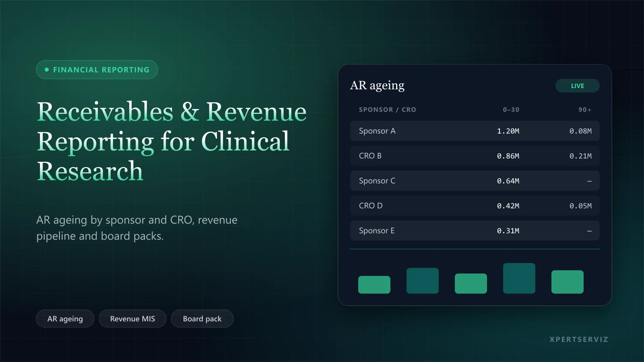Click the Receivables & Revenue Reporting headline

point(172,141)
